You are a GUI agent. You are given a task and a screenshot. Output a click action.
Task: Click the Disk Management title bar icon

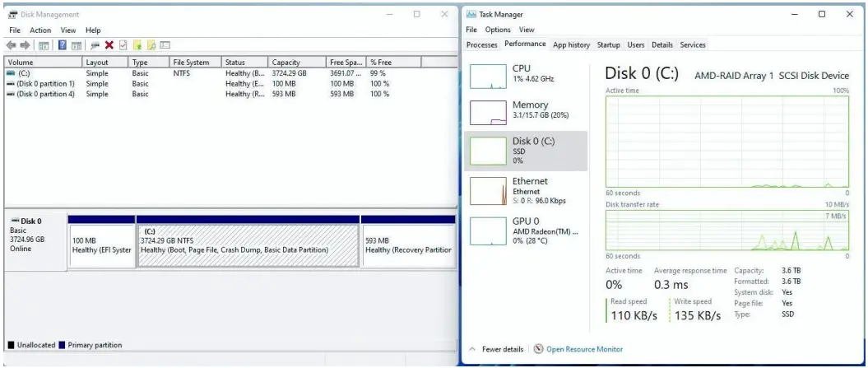pos(12,15)
